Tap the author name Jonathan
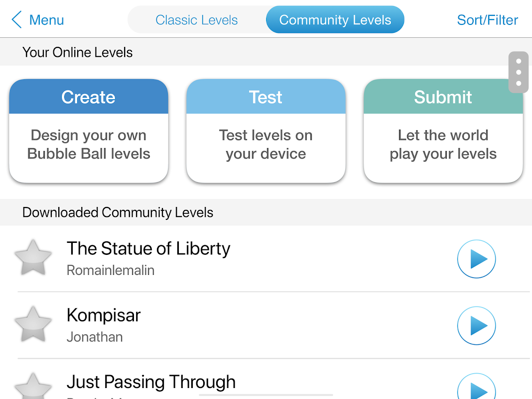The width and height of the screenshot is (532, 399). (x=95, y=337)
